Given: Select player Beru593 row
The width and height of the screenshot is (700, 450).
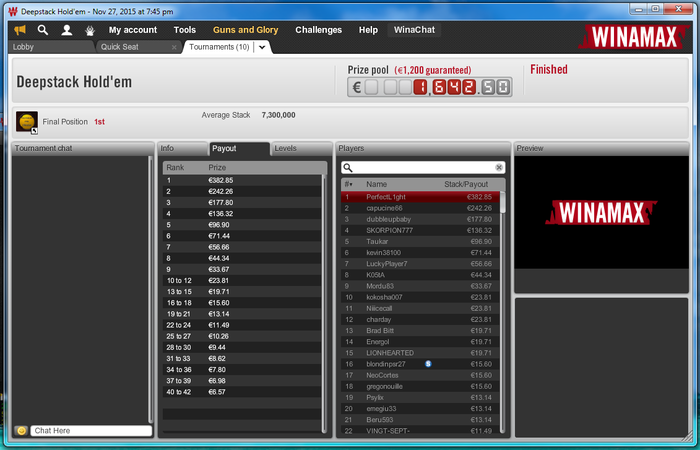Looking at the screenshot, I should (420, 420).
